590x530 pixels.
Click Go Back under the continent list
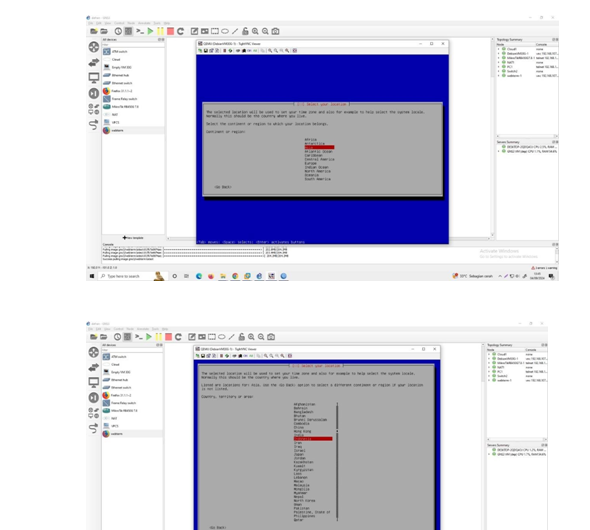tap(223, 187)
